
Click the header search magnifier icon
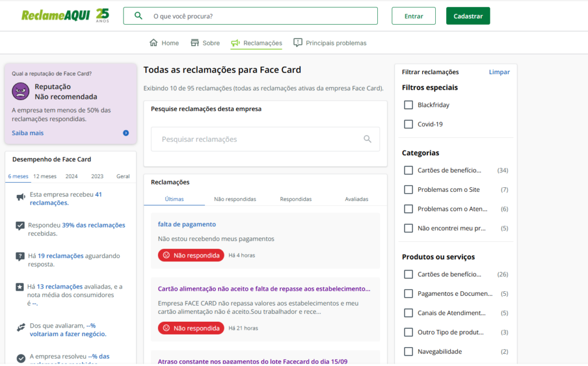(138, 16)
